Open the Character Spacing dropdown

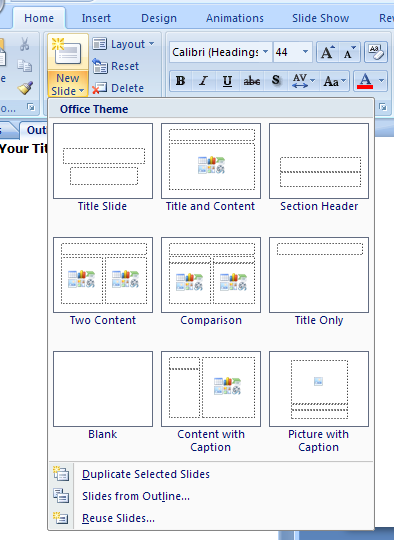tap(303, 81)
